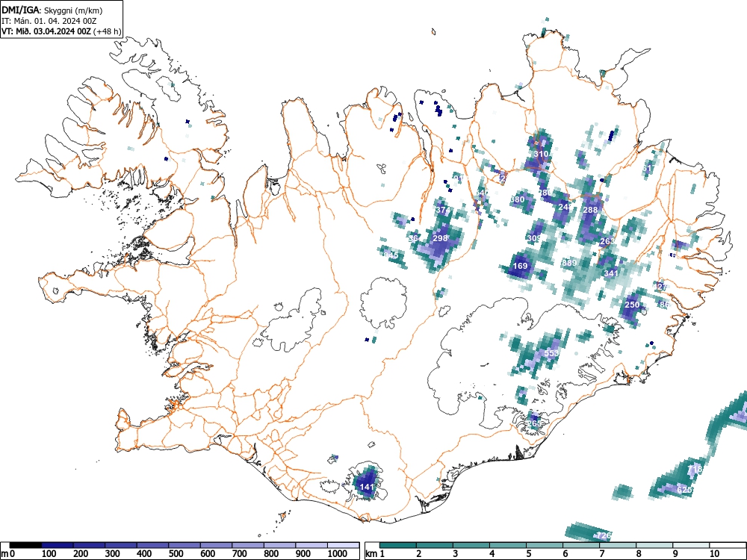Click the '10' label on the km scale
The image size is (747, 560).
[713, 553]
